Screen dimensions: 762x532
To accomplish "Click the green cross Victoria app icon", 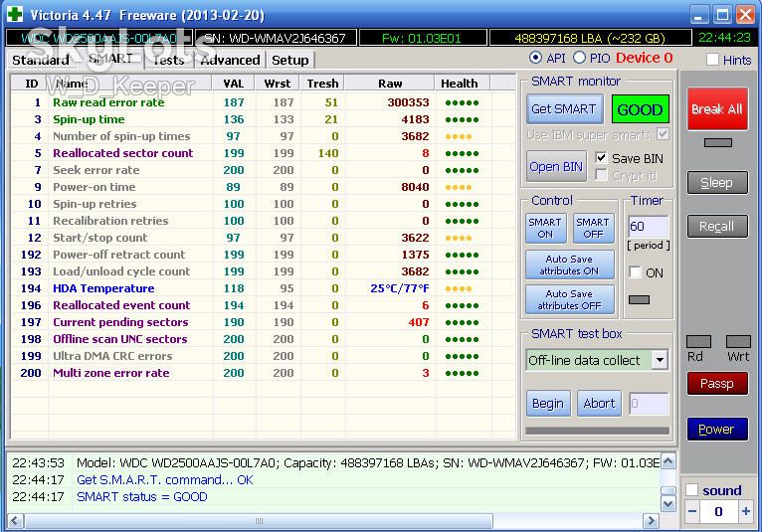I will click(15, 14).
